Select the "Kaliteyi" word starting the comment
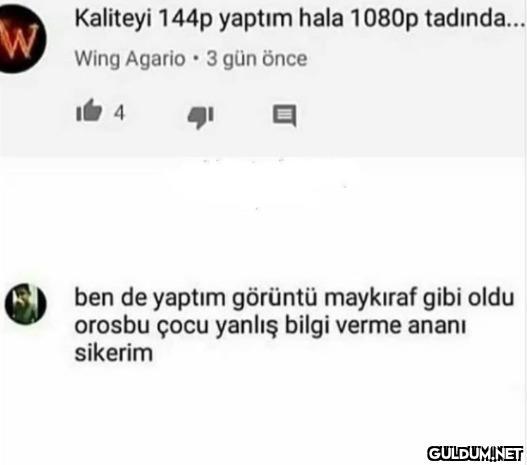This screenshot has height=465, width=527. pyautogui.click(x=113, y=19)
